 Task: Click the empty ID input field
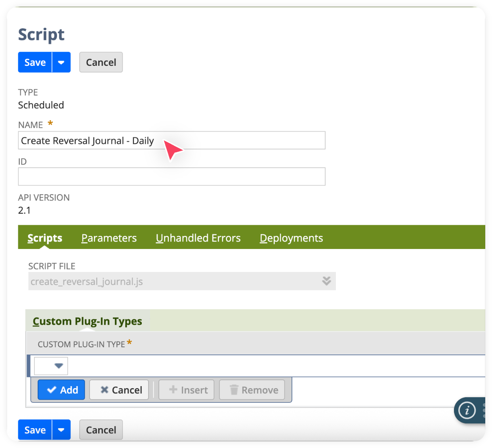[172, 177]
